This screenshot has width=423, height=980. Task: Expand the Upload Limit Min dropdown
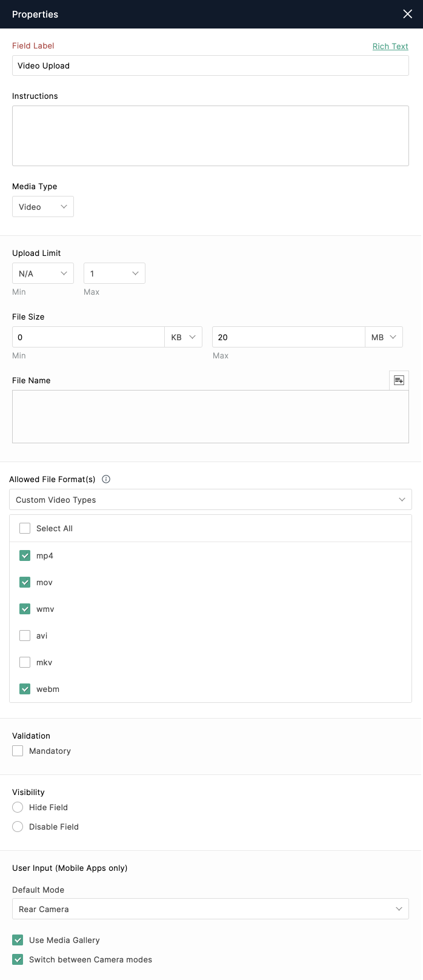[43, 274]
